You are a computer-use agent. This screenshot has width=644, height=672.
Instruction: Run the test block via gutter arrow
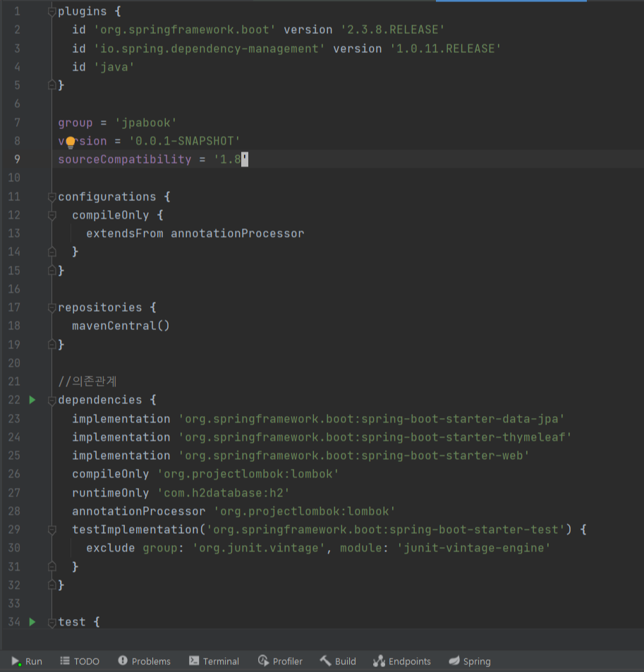32,622
